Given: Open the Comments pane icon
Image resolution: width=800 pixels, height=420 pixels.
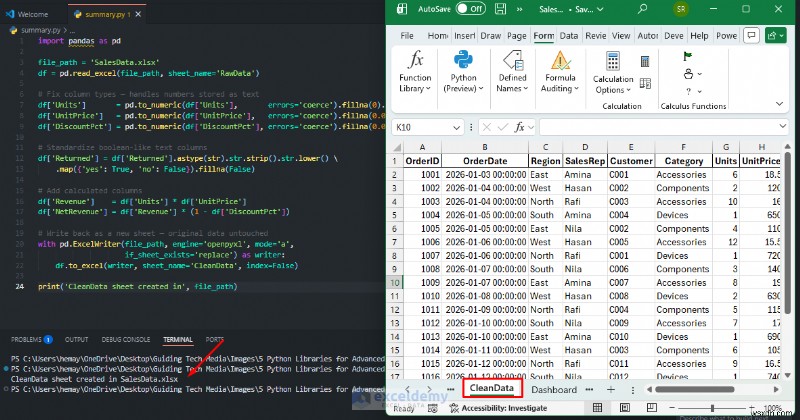Looking at the screenshot, I should tap(751, 36).
